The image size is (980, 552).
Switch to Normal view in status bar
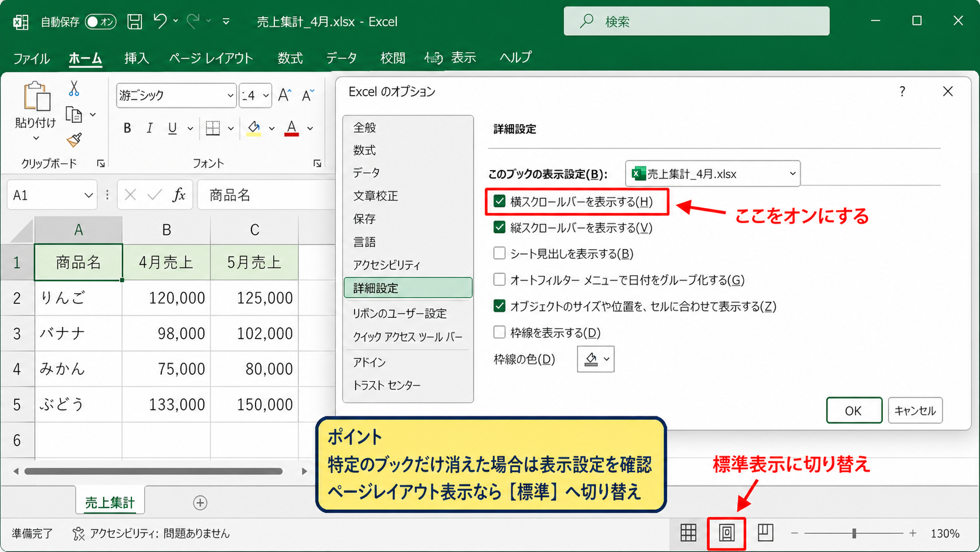click(688, 533)
